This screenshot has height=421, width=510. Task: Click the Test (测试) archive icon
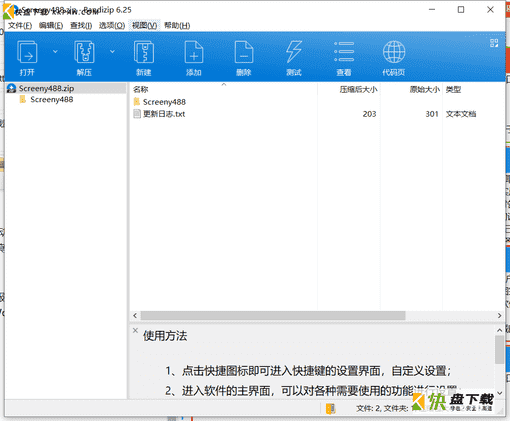coord(294,52)
